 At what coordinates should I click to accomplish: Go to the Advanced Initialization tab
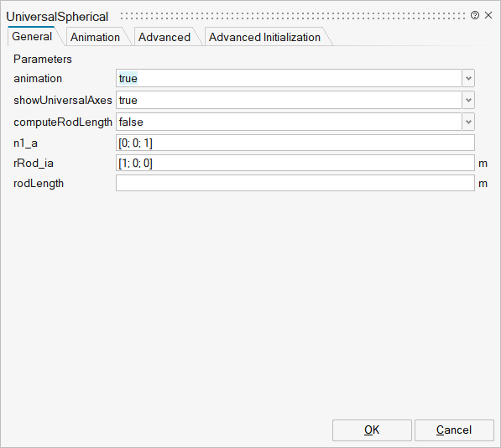264,37
